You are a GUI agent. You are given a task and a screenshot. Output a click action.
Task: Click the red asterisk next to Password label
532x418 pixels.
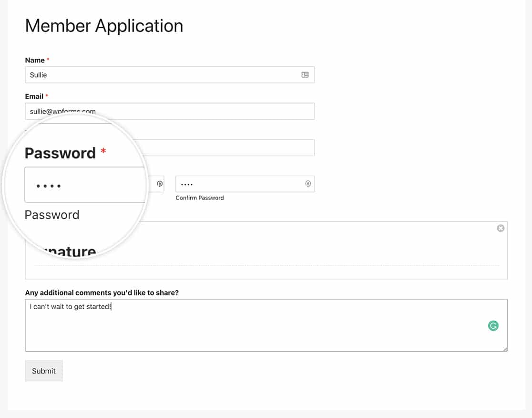pyautogui.click(x=103, y=150)
